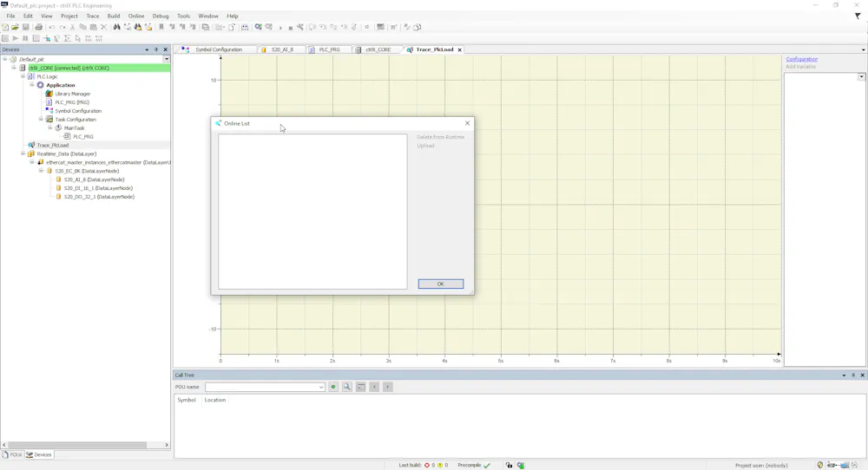
Task: Open the Debug menu
Action: 161,16
